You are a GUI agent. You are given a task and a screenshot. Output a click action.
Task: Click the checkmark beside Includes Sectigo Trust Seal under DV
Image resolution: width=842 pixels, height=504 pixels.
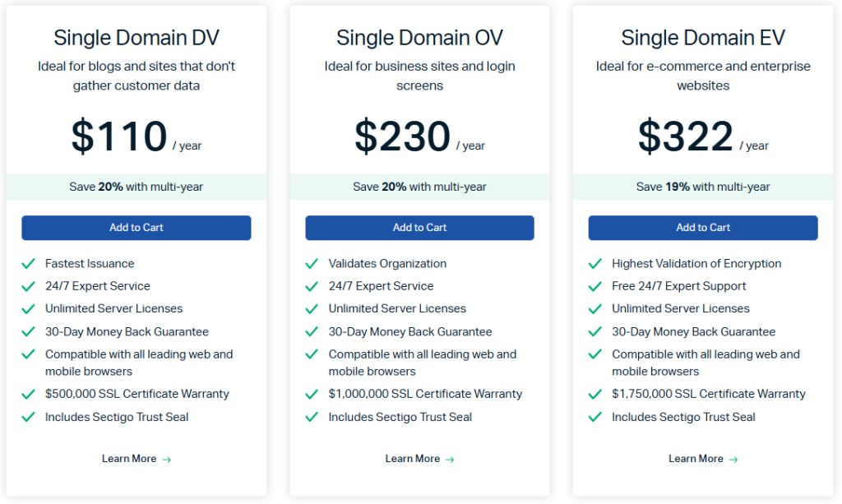click(x=28, y=417)
